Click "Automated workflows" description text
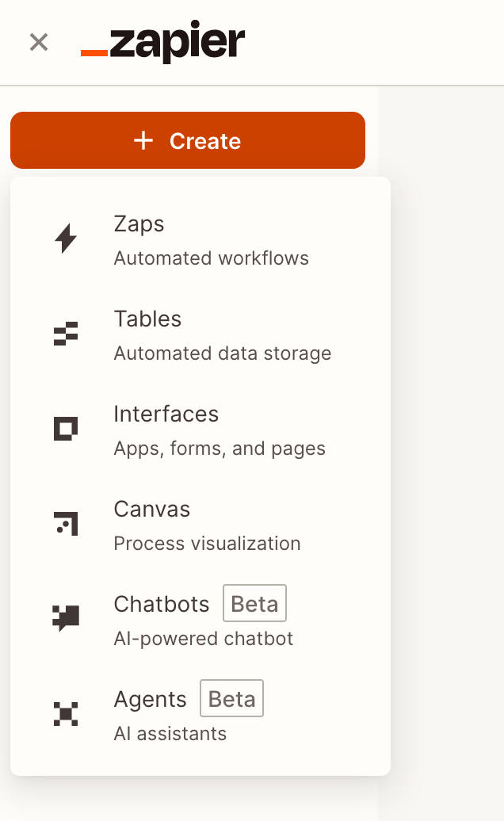The width and height of the screenshot is (504, 821). point(212,258)
